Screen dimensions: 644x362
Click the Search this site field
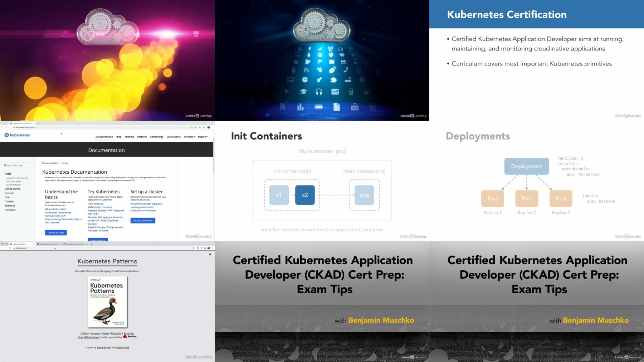tap(18, 165)
